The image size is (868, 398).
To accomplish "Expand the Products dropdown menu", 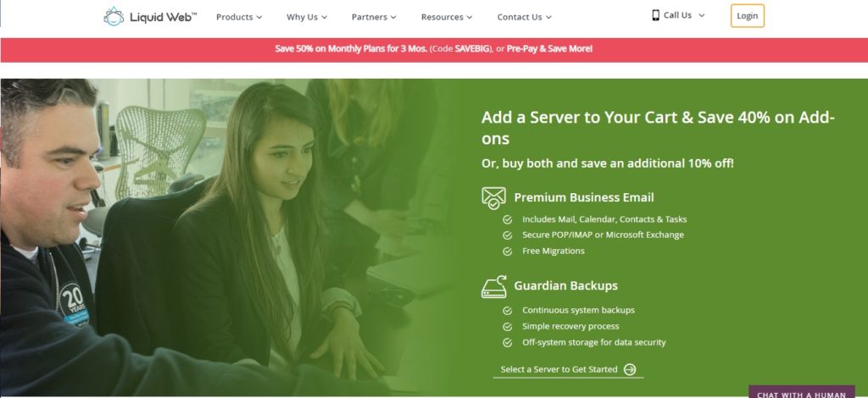I will pyautogui.click(x=239, y=17).
